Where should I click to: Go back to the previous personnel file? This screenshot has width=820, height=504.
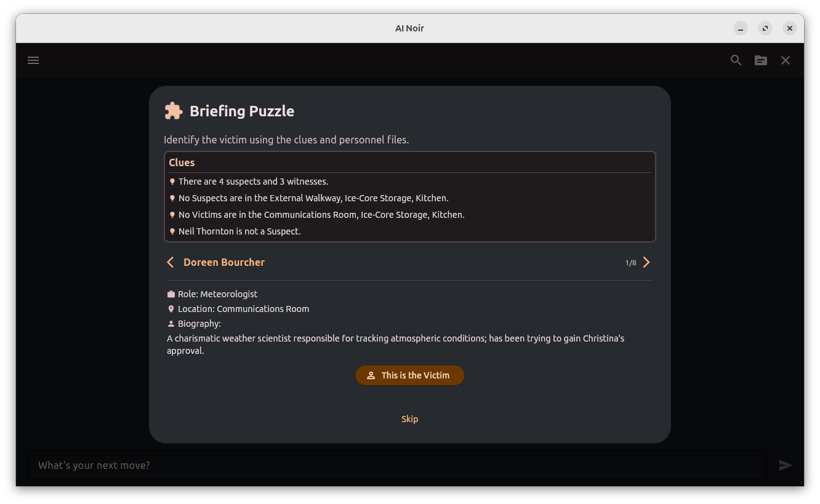tap(171, 262)
